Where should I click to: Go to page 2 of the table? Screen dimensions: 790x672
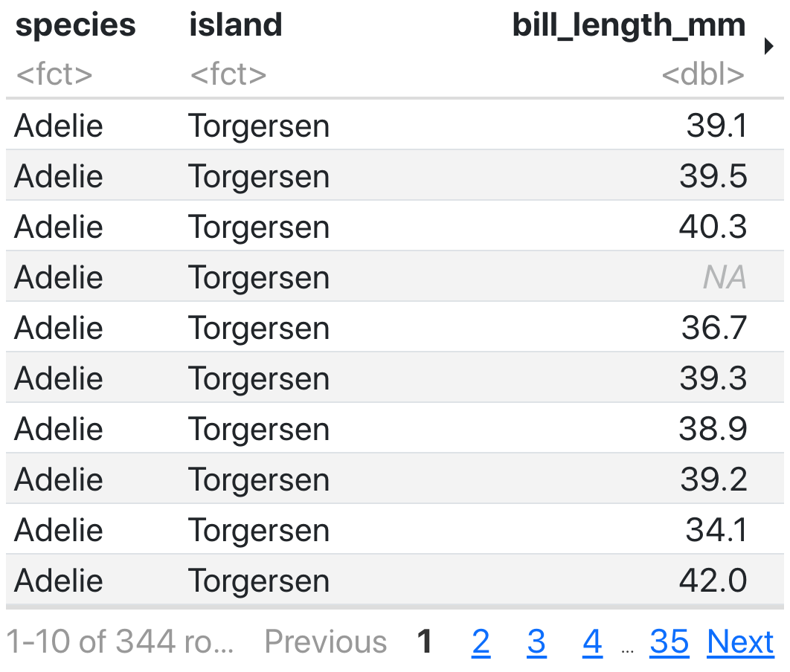tap(481, 642)
